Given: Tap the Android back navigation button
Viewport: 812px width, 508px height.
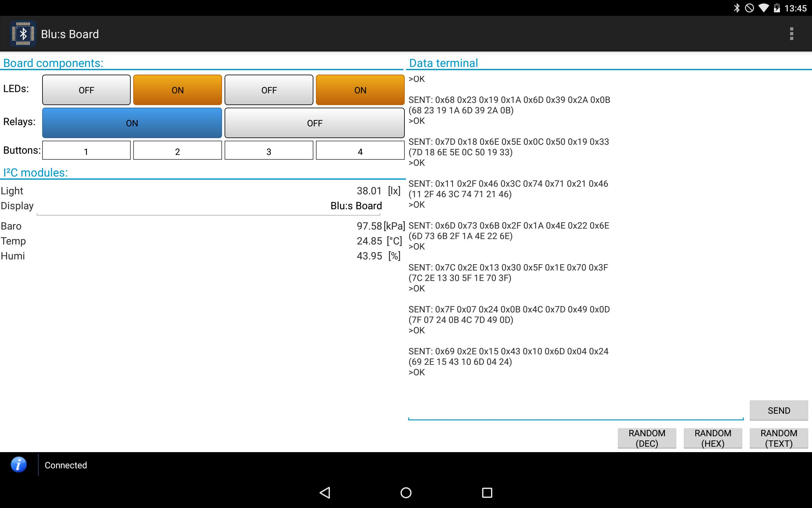Looking at the screenshot, I should (325, 492).
